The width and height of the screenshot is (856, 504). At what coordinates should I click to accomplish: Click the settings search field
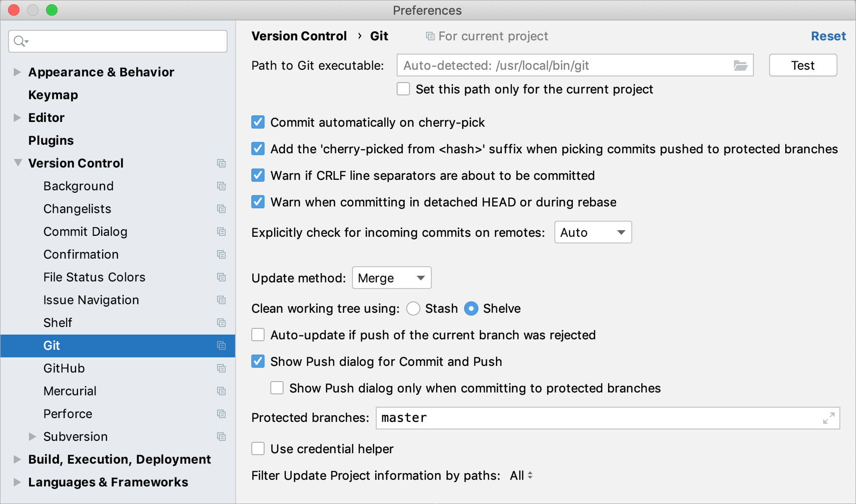click(118, 41)
